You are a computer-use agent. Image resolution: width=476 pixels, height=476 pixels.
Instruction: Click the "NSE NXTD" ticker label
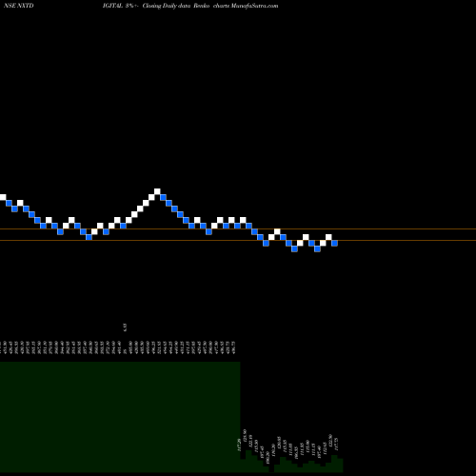point(19,6)
